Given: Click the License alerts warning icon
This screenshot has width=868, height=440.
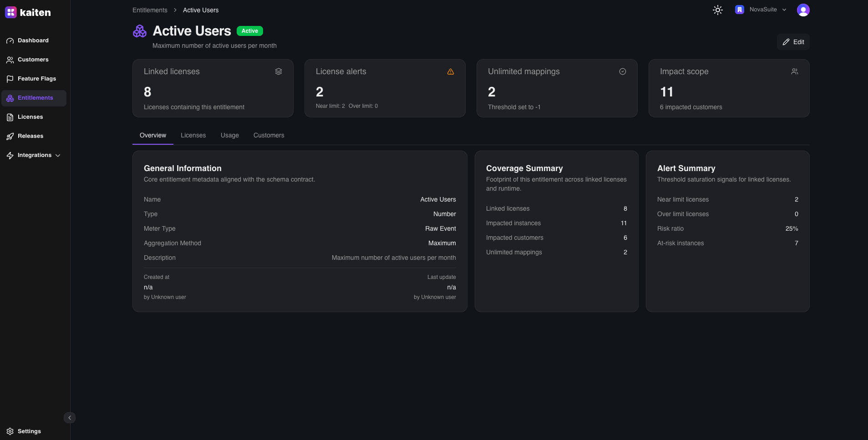Looking at the screenshot, I should tap(451, 71).
